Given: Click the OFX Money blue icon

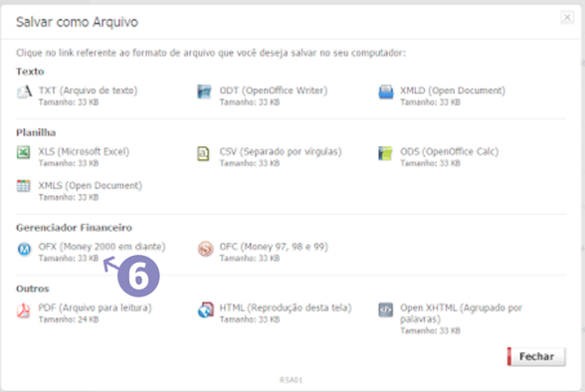Looking at the screenshot, I should coord(24,249).
